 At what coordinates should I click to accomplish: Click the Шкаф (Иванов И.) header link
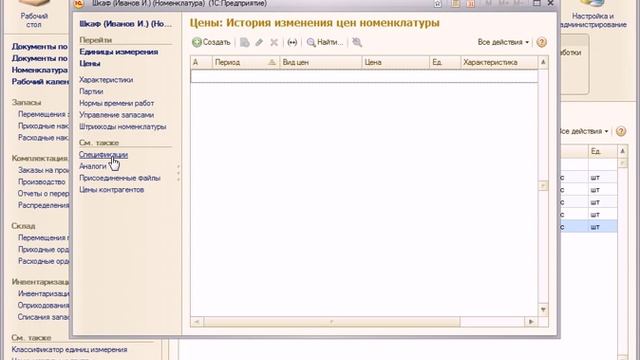tap(126, 24)
